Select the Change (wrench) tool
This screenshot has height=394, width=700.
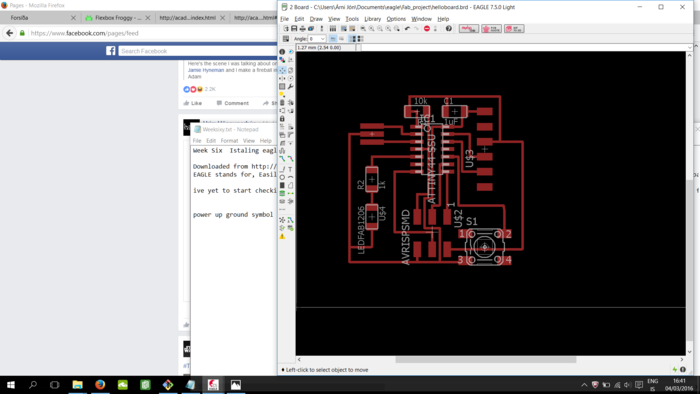291,87
